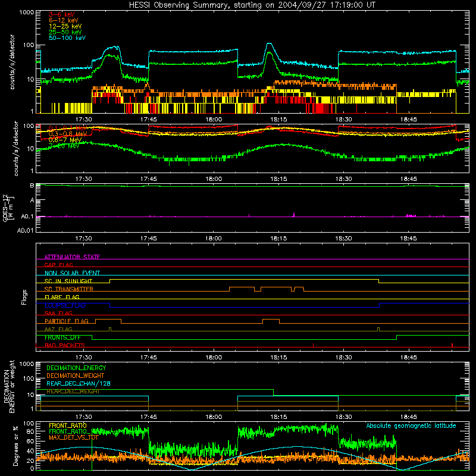Click 18:30 tick label under the decimation panel

point(343,417)
